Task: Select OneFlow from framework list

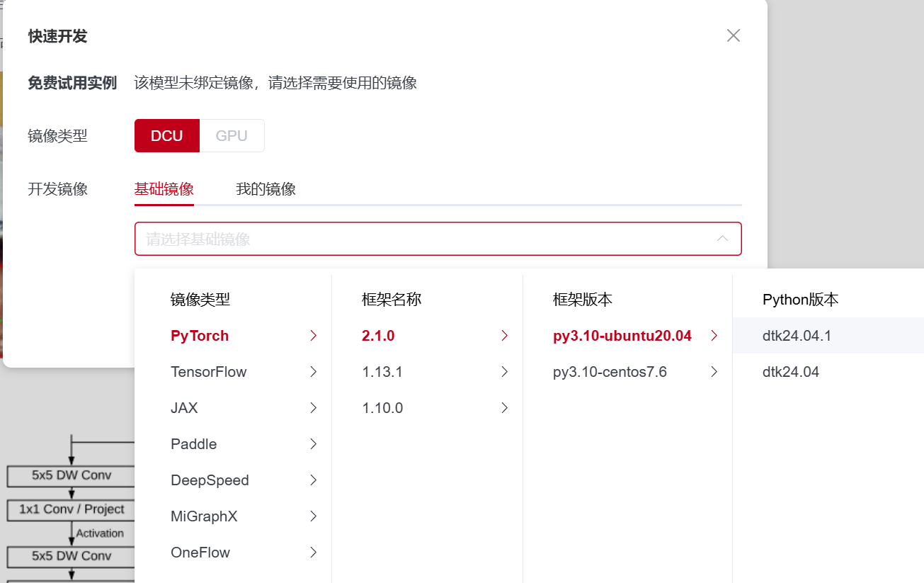Action: point(200,553)
